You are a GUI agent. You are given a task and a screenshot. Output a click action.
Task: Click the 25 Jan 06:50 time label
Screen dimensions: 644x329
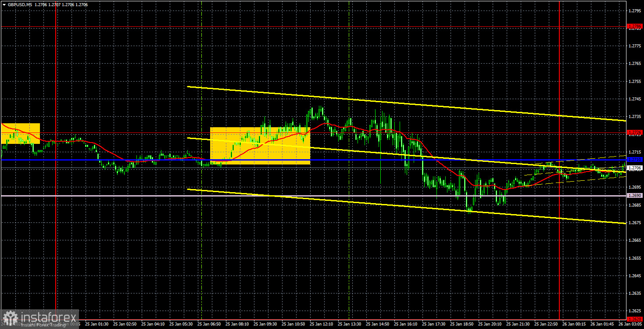[209, 324]
